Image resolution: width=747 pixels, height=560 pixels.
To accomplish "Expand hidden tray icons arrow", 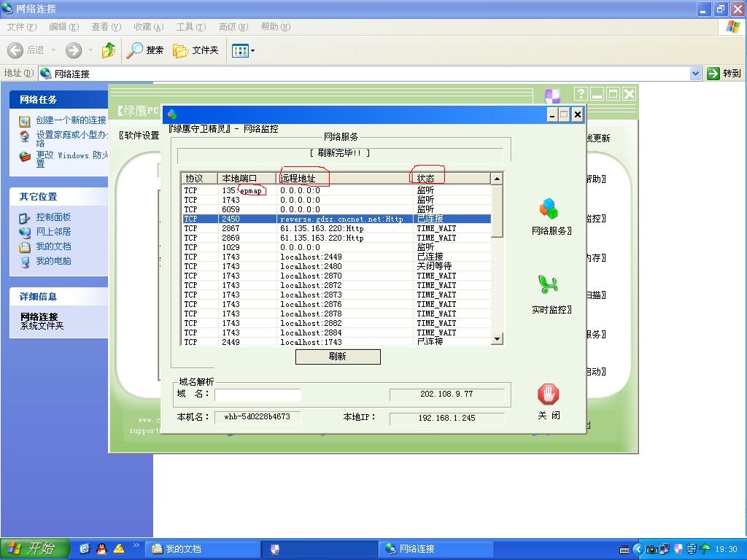I will pos(638,550).
